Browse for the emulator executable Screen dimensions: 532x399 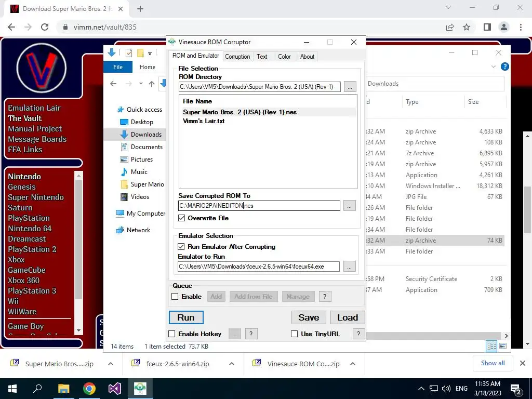click(350, 267)
